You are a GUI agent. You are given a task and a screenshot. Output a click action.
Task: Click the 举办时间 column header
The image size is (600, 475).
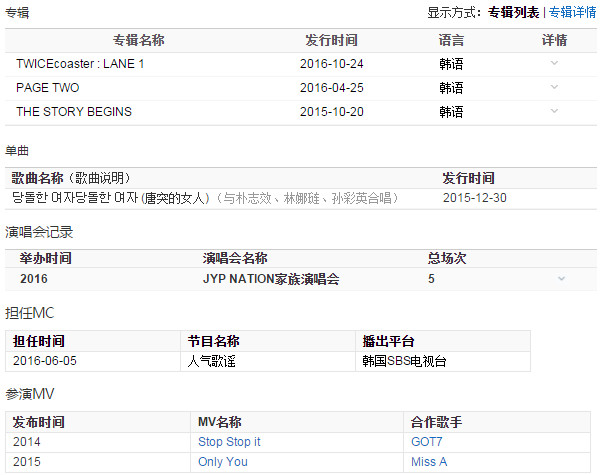tap(46, 258)
